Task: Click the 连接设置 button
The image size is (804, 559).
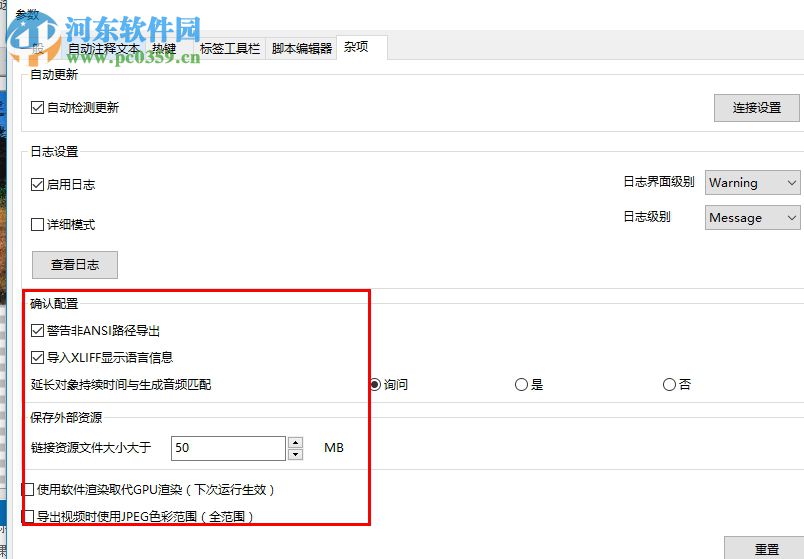Action: tap(756, 108)
